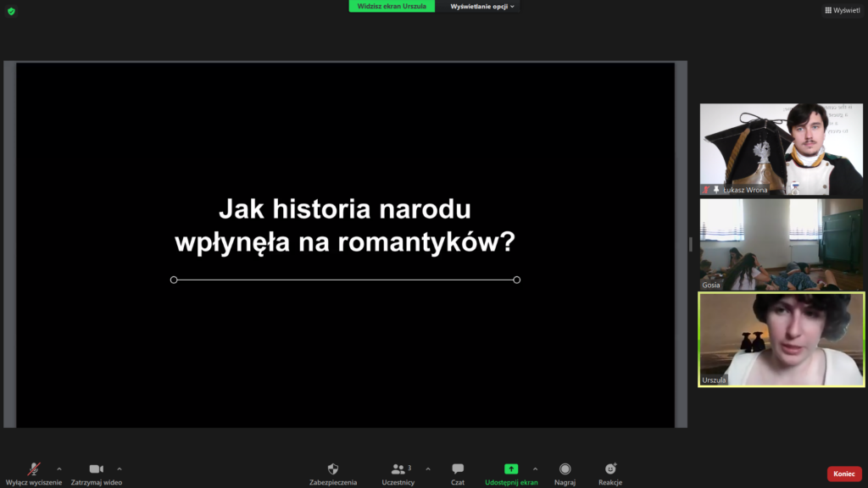
Task: Stop camera with Zatrzymaj wideo
Action: 96,469
